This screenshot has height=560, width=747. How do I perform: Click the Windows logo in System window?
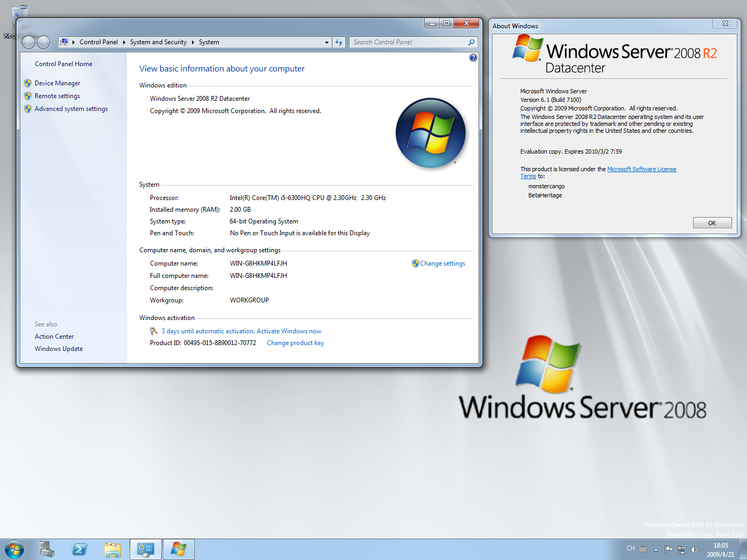click(x=431, y=133)
